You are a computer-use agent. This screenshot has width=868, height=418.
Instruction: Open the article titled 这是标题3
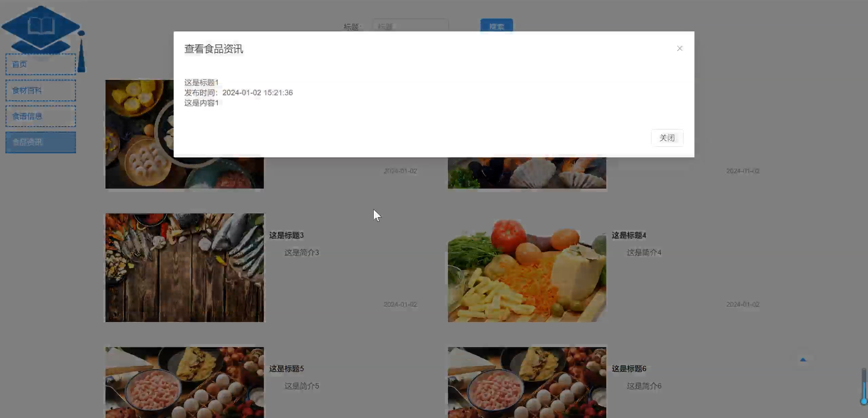[287, 235]
